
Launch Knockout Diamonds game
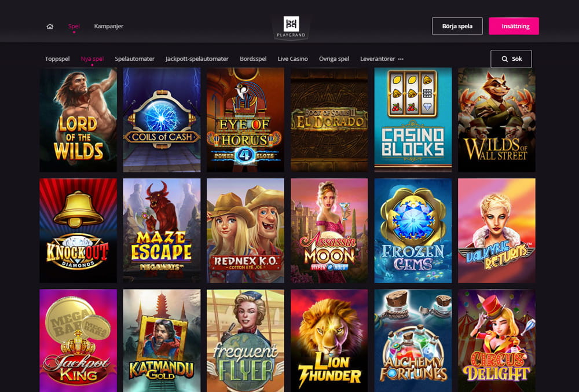pyautogui.click(x=78, y=230)
